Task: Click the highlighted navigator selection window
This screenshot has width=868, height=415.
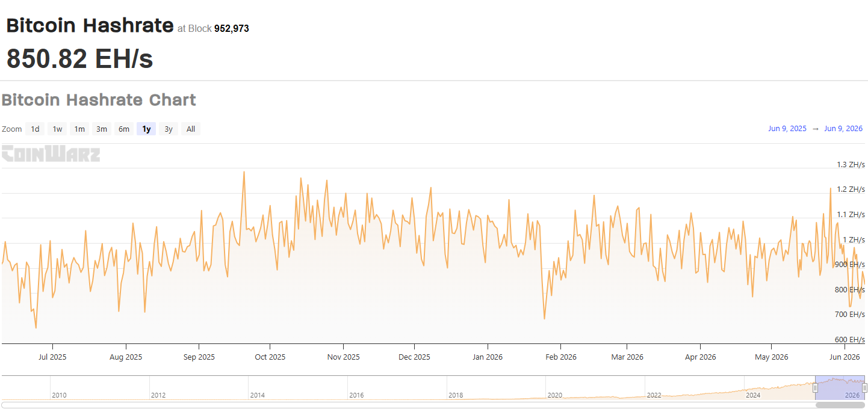Action: [x=840, y=388]
